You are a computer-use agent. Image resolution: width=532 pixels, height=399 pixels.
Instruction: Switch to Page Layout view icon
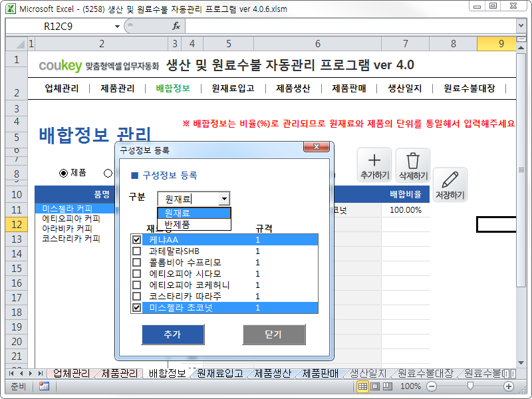point(375,386)
